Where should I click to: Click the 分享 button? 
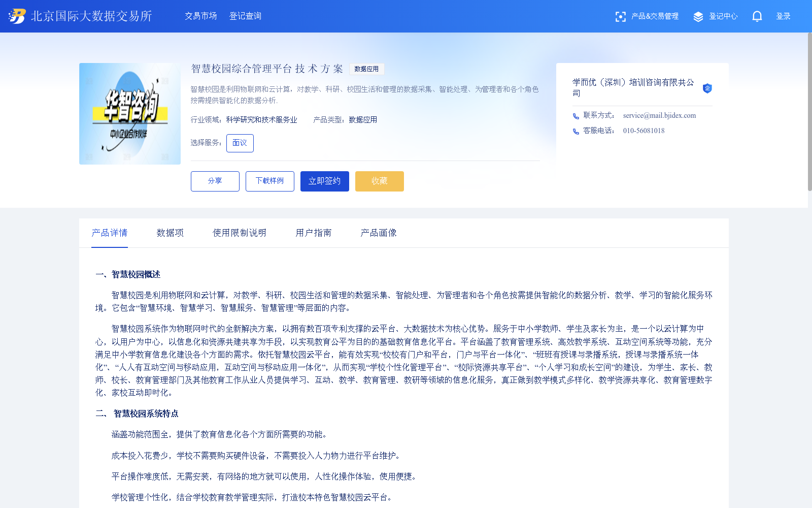click(x=215, y=181)
